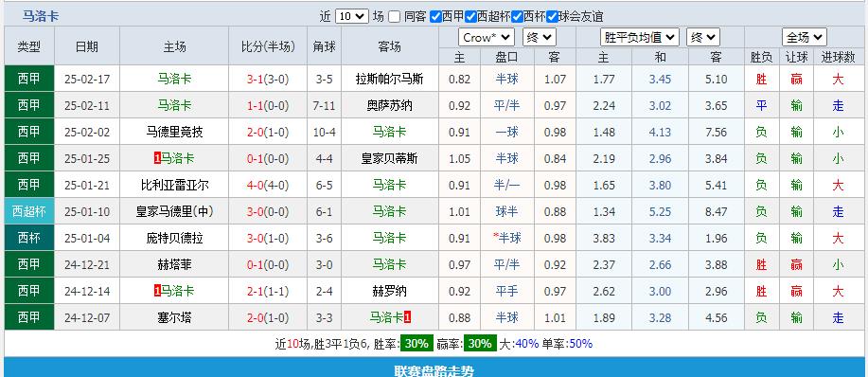The width and height of the screenshot is (868, 377).
Task: Click the 西超杯 type cell
Action: tap(28, 211)
